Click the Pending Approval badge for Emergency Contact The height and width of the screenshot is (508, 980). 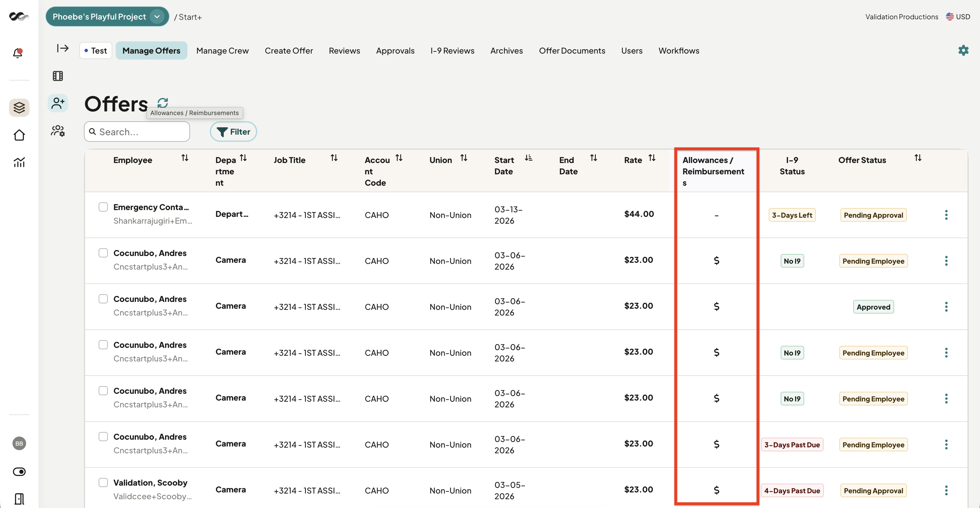873,215
